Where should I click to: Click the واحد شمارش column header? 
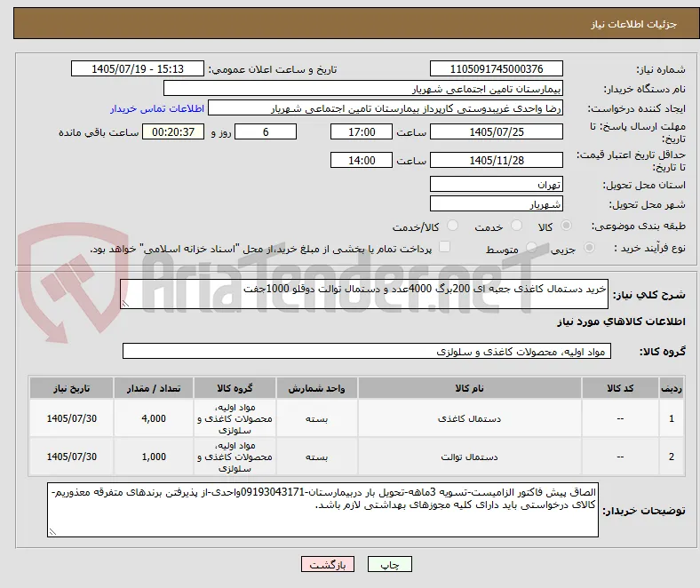[x=316, y=388]
